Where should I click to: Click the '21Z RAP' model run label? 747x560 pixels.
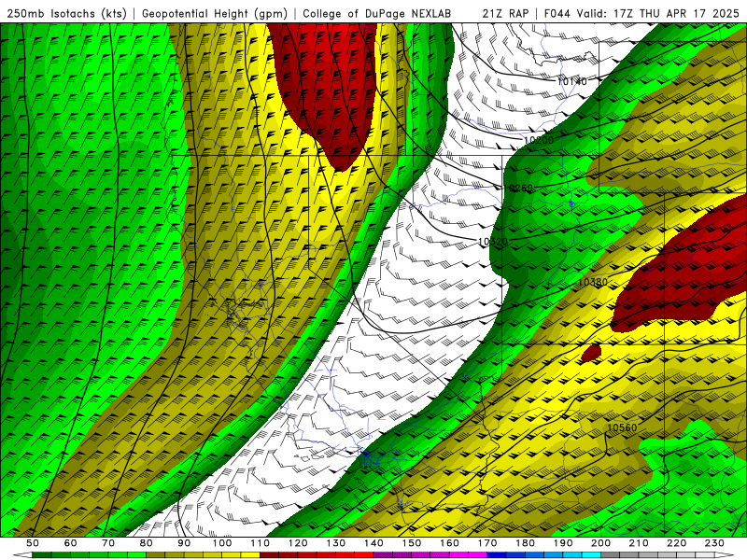coord(505,13)
